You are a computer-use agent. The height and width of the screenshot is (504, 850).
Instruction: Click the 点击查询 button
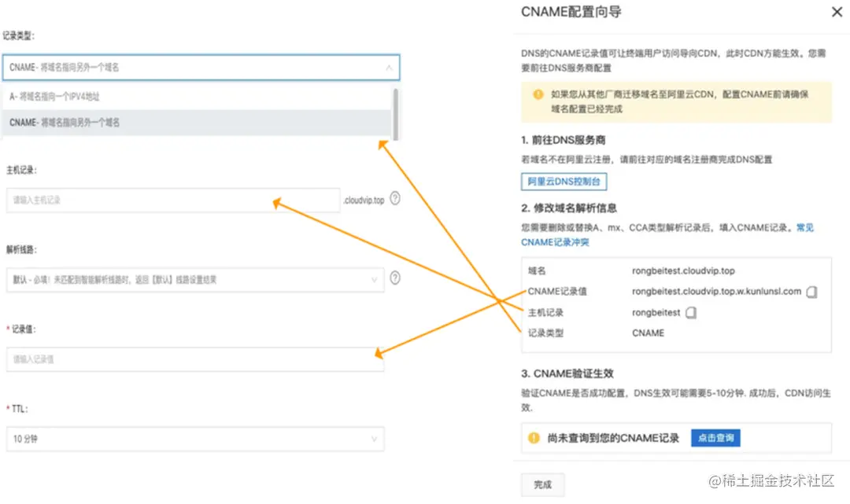pyautogui.click(x=715, y=437)
